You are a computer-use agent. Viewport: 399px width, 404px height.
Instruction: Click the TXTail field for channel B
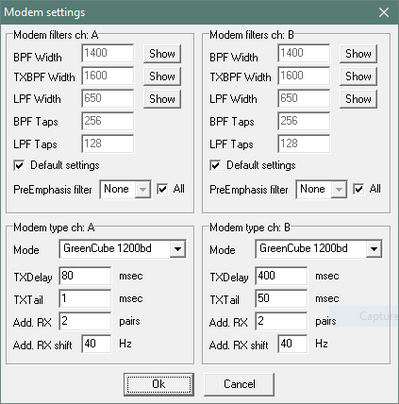click(x=281, y=298)
